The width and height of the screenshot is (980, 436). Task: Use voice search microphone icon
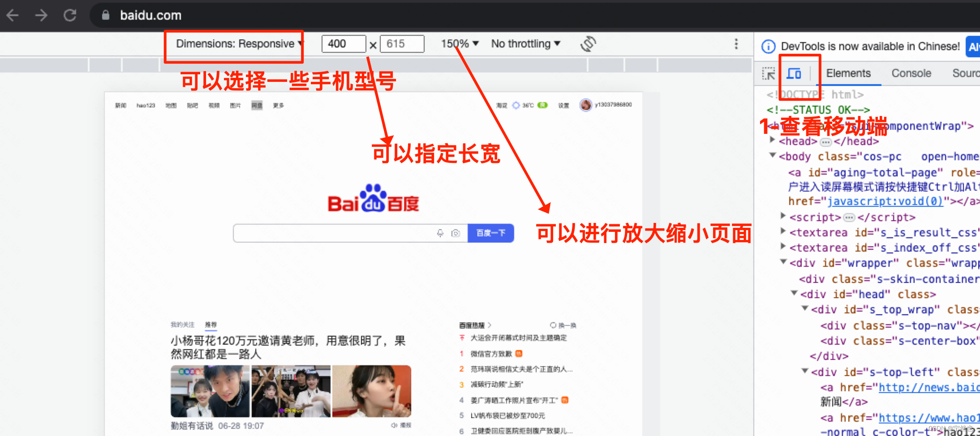click(x=440, y=233)
